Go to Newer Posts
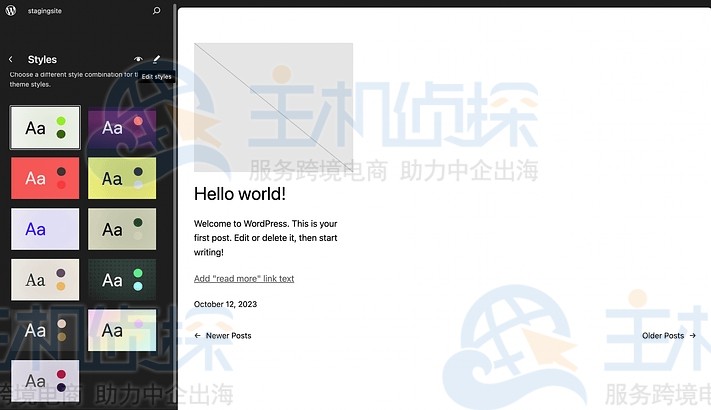Screen dimensions: 711x410 pyautogui.click(x=223, y=336)
